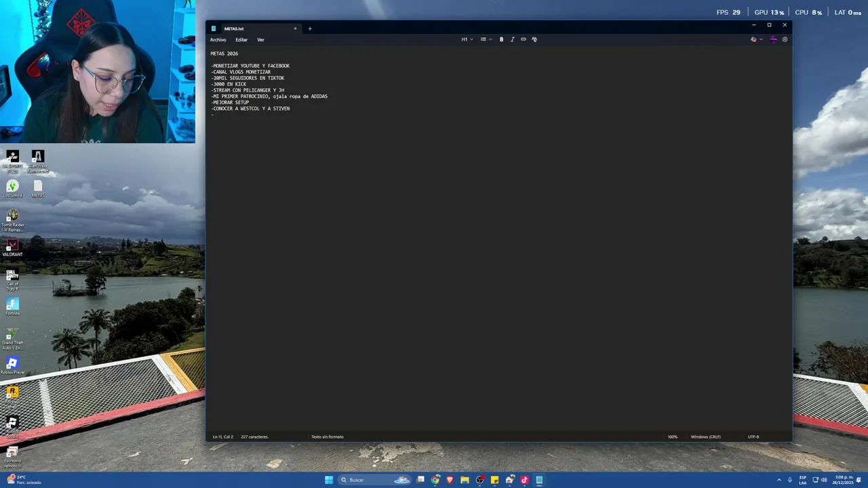Close the METAS.txt tab

pos(295,28)
